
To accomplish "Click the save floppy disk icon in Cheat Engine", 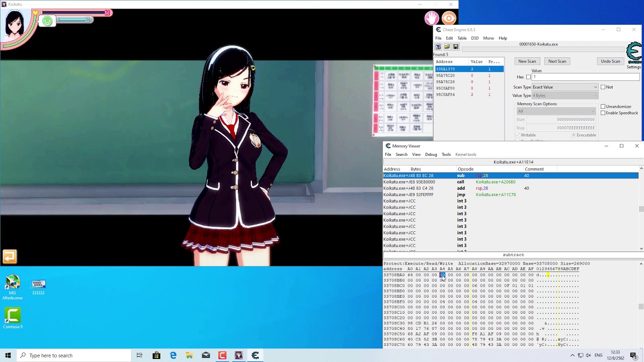I will click(456, 47).
